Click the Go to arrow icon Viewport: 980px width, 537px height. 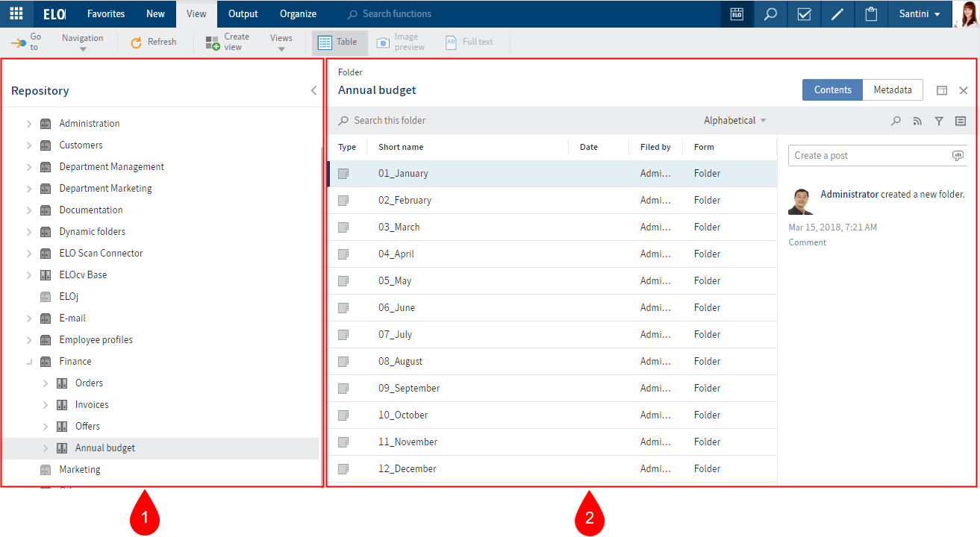(19, 43)
